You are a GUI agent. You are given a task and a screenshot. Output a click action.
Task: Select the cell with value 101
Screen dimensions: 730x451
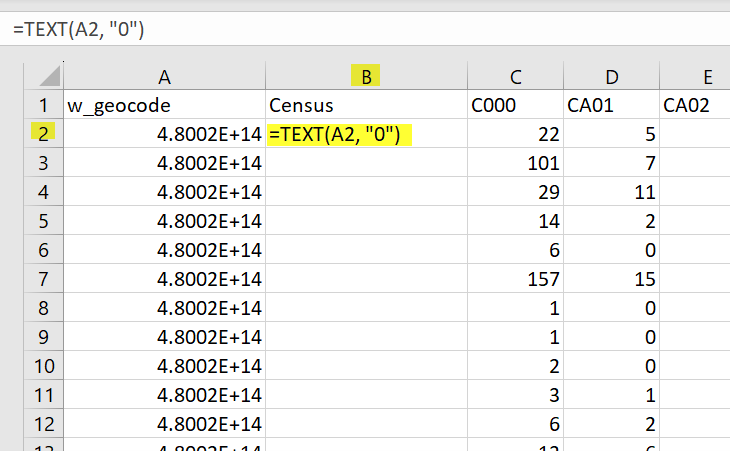point(515,163)
